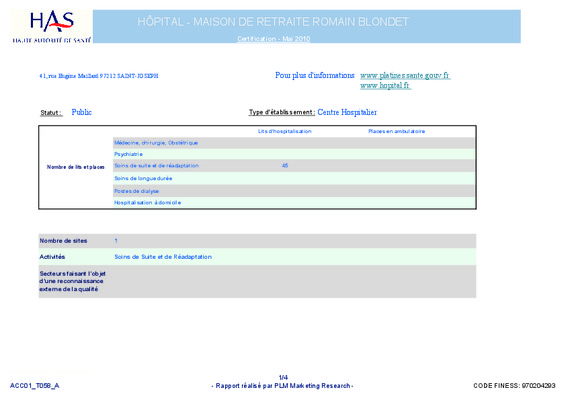
Task: Select the Psychiatrie row
Action: 294,154
